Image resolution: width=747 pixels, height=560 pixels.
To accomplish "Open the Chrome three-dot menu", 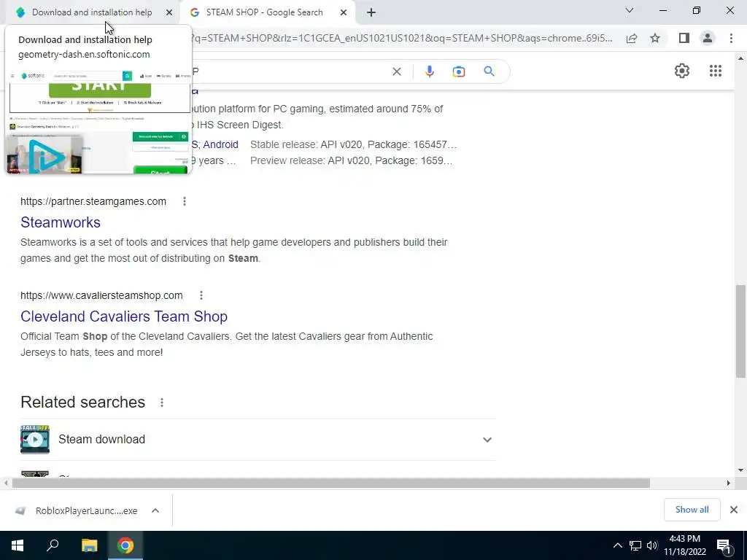I will [x=731, y=38].
